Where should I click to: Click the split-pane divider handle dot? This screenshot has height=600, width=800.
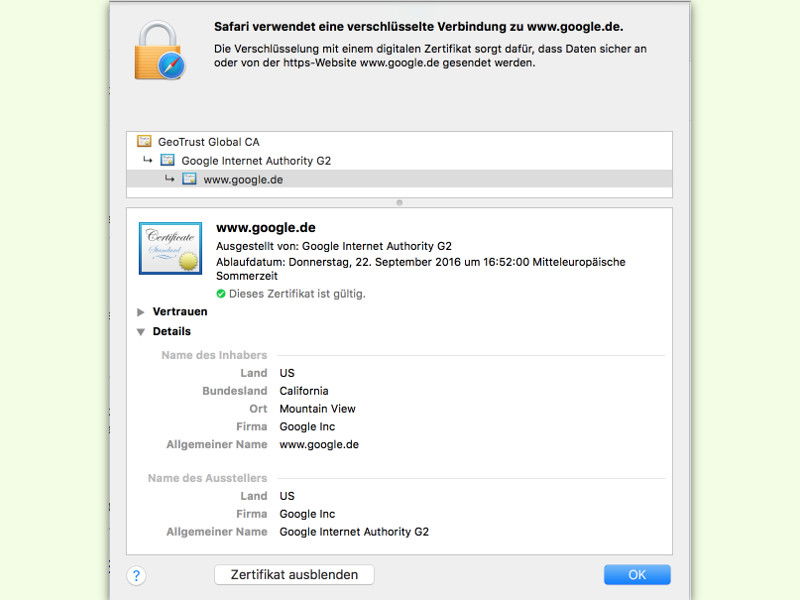click(399, 203)
